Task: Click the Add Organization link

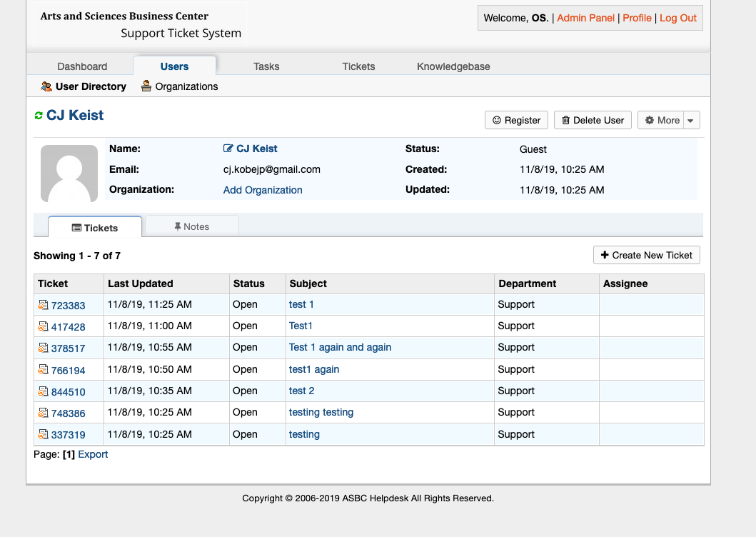Action: [x=263, y=190]
